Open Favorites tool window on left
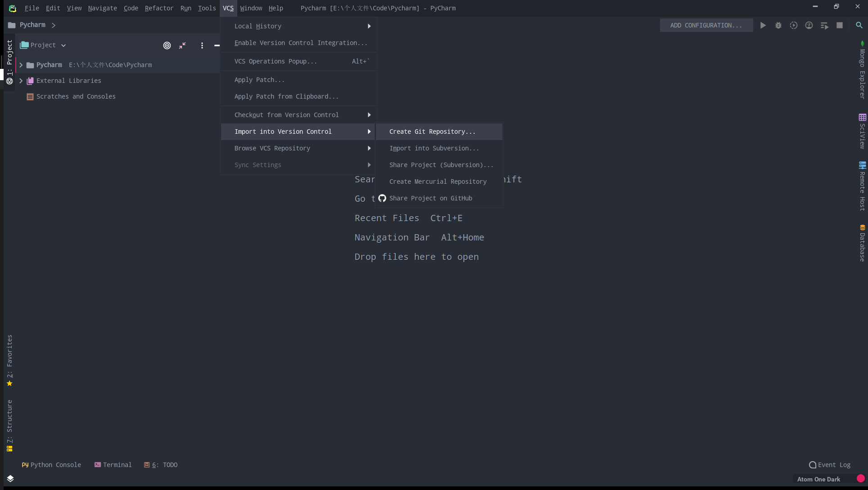The width and height of the screenshot is (868, 490). 9,360
